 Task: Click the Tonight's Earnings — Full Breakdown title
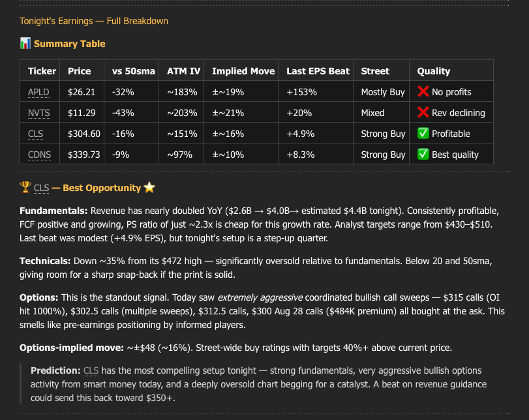[x=94, y=21]
